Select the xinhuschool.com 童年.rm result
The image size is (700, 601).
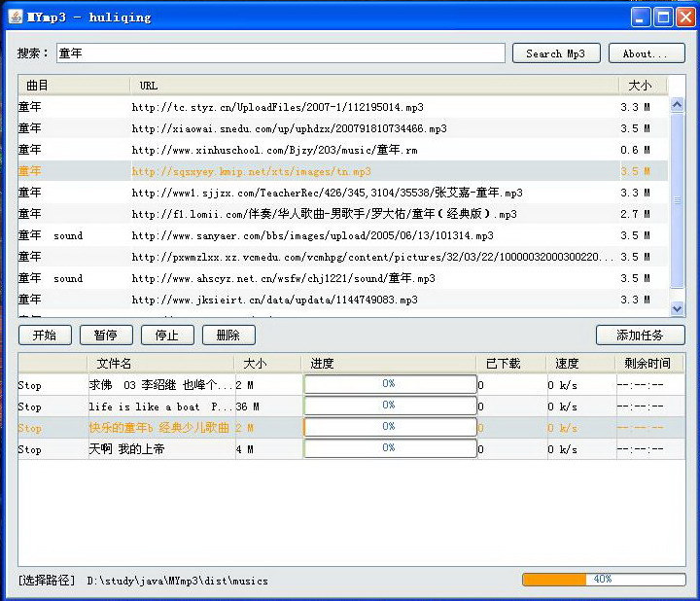[x=343, y=150]
